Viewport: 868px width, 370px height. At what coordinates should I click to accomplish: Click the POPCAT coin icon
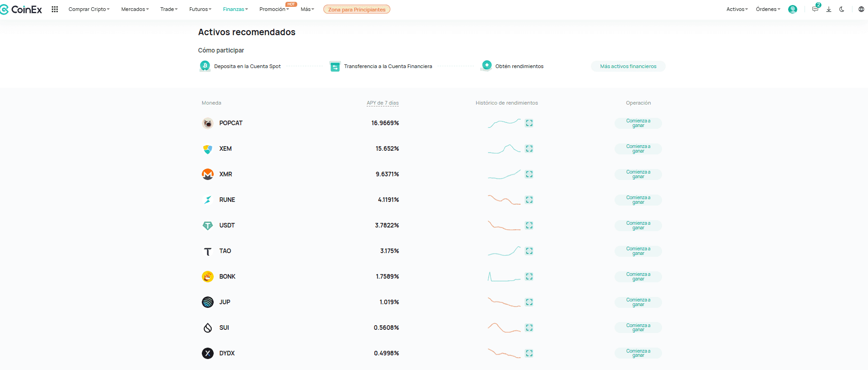[208, 123]
